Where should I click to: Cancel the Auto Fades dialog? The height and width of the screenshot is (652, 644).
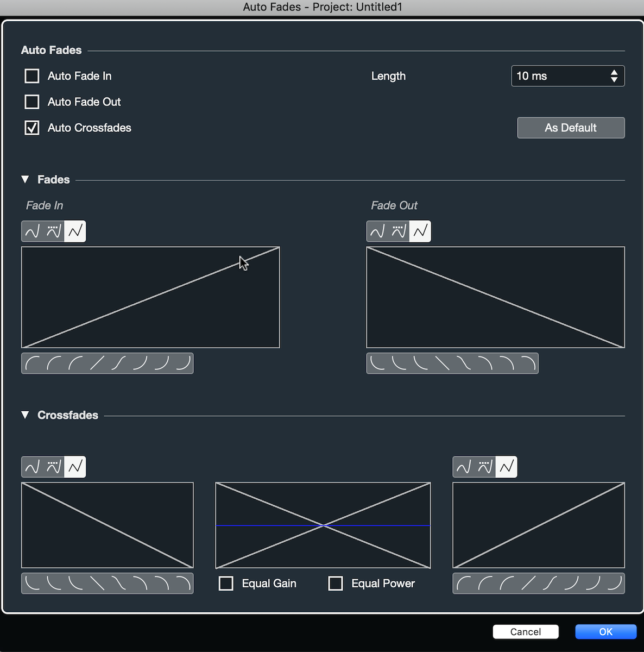(x=526, y=631)
